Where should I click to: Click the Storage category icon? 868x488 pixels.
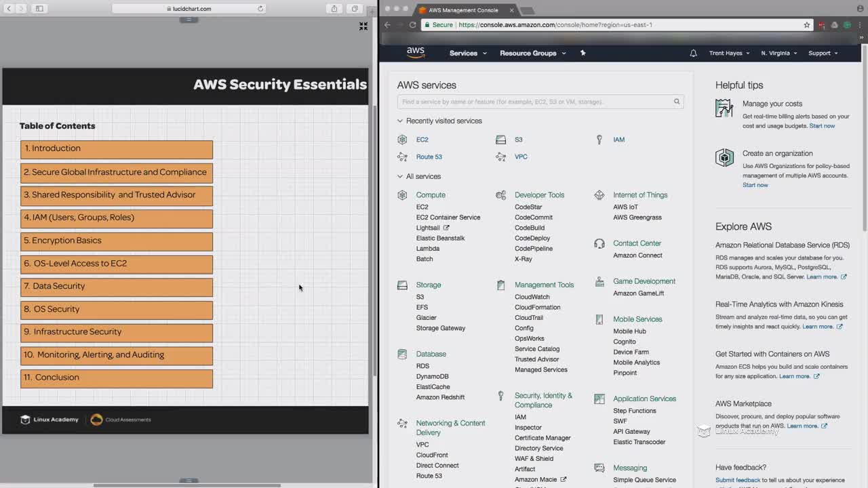pyautogui.click(x=402, y=285)
